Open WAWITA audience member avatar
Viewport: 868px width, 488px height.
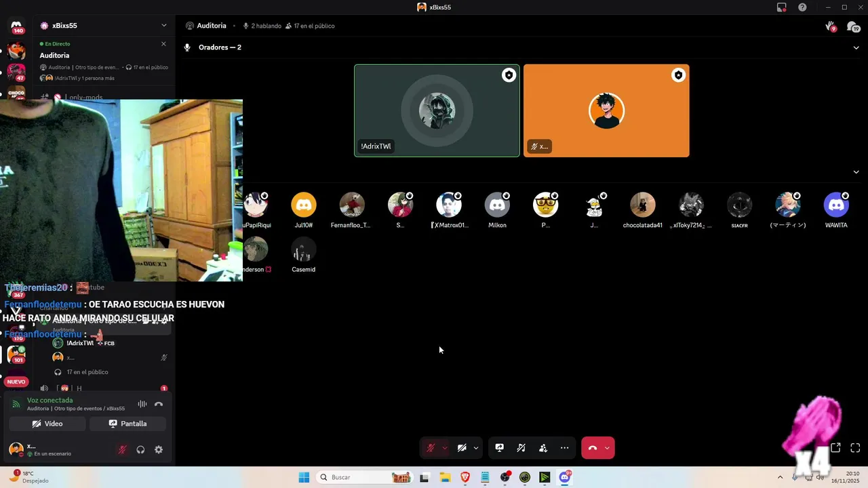click(836, 205)
